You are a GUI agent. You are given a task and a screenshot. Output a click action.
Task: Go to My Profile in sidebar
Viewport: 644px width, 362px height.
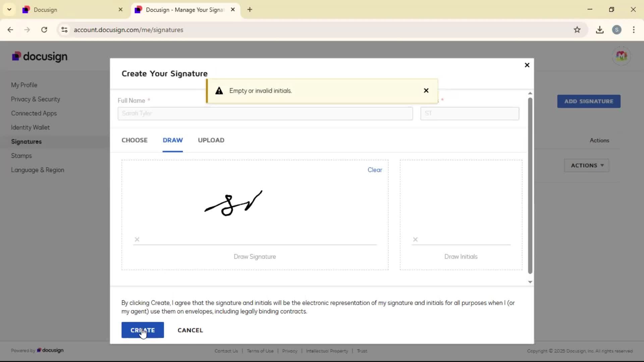point(24,85)
